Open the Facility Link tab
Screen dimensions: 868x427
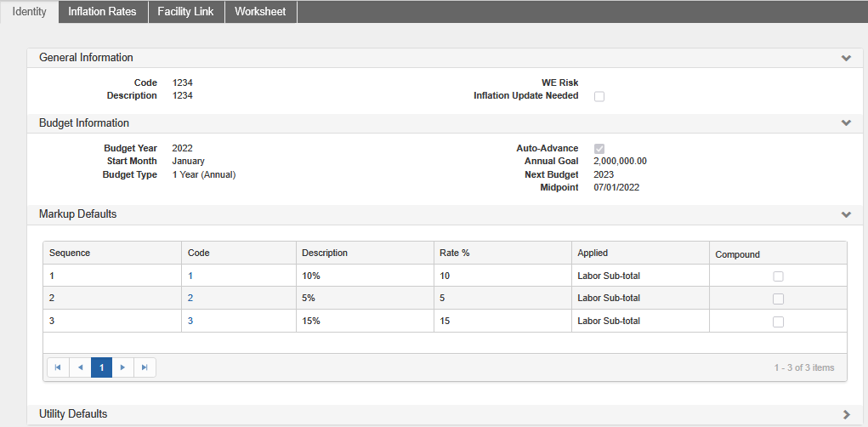tap(185, 12)
